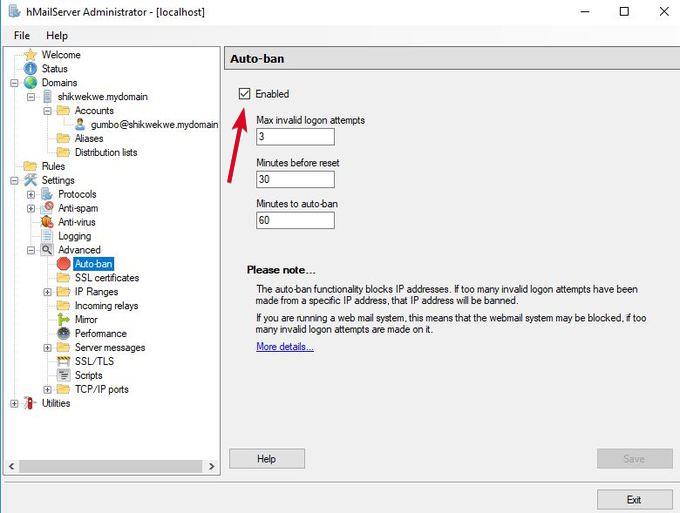Expand the Utilities node
The width and height of the screenshot is (680, 513).
coord(14,403)
